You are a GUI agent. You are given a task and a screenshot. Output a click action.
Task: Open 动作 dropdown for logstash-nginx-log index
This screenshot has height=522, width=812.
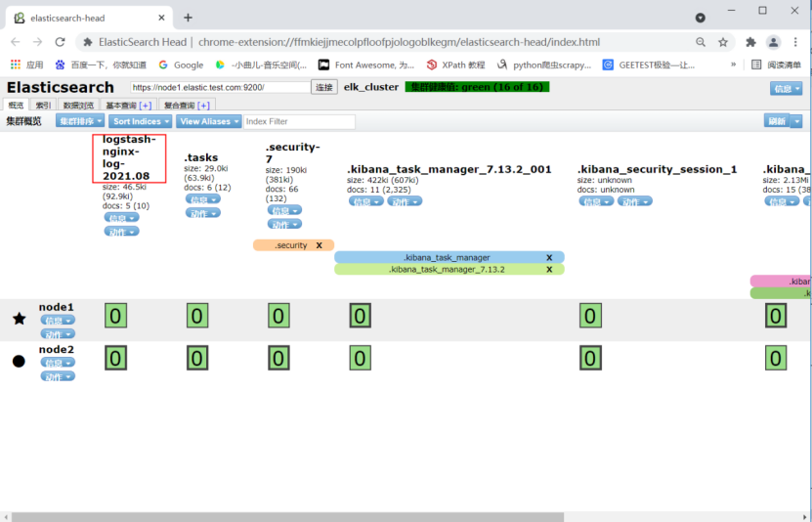pos(122,232)
